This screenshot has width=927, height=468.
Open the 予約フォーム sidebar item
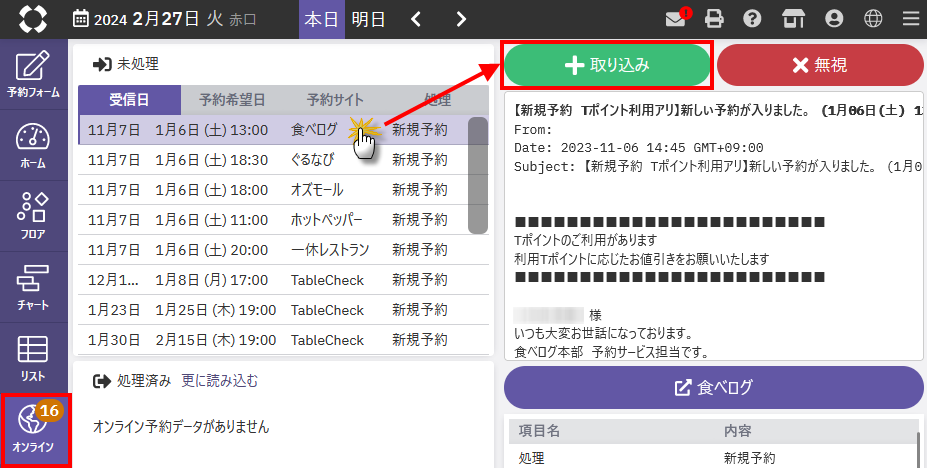33,75
